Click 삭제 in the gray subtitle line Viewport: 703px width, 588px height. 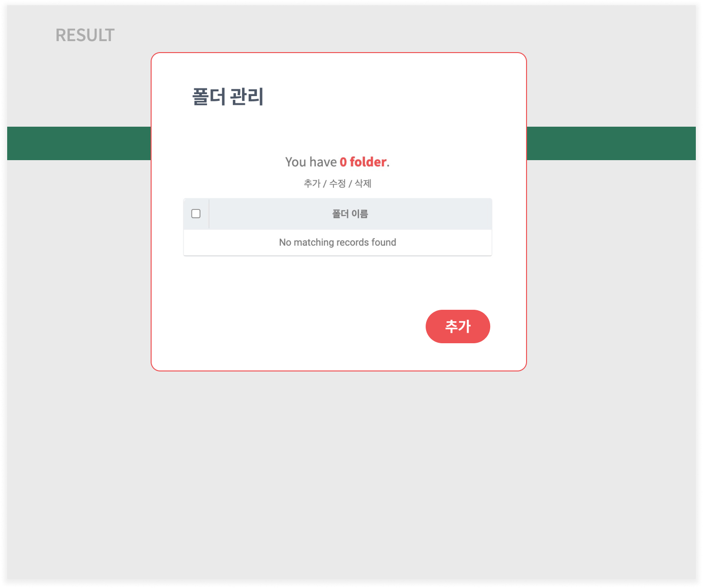coord(363,184)
